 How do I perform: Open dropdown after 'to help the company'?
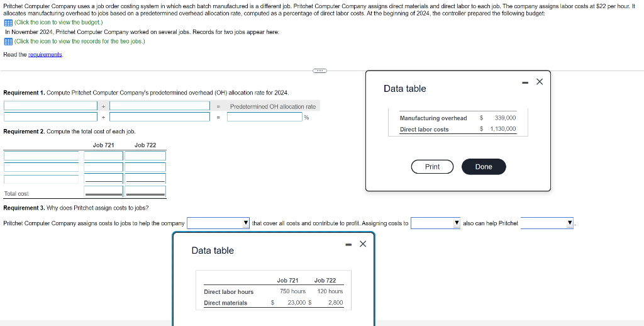pos(218,223)
